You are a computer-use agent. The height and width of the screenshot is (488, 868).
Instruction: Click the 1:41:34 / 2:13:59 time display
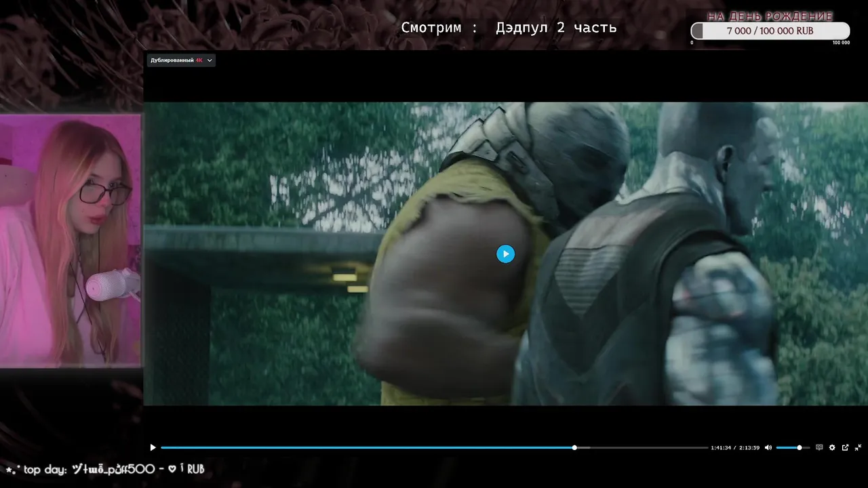click(x=734, y=447)
